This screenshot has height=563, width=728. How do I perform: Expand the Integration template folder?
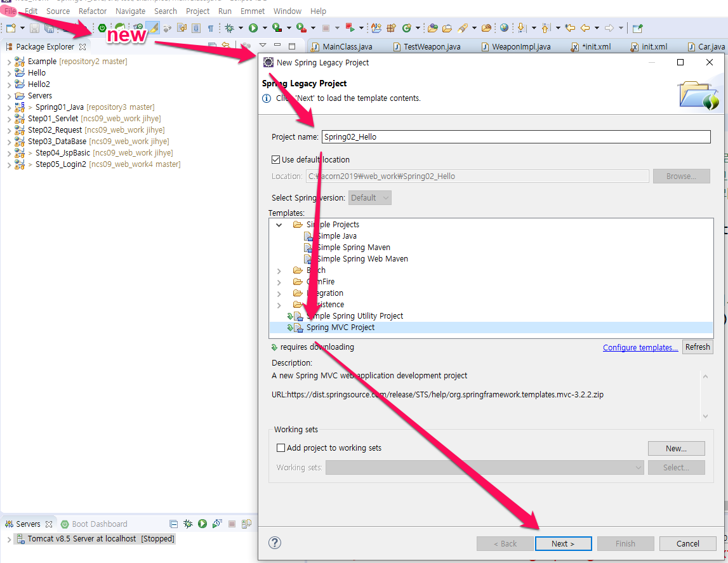[x=279, y=293]
